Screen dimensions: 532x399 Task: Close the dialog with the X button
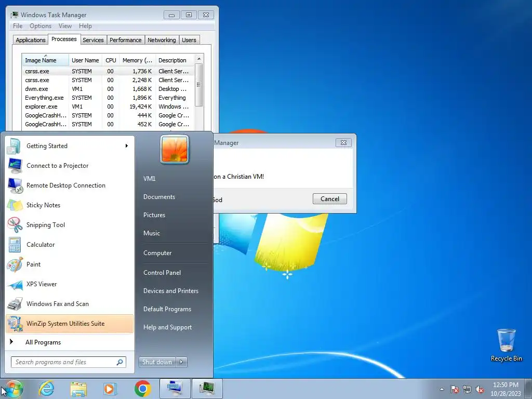point(343,142)
